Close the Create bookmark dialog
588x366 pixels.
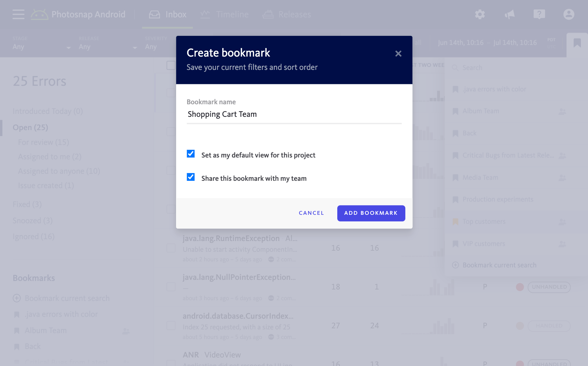(398, 54)
